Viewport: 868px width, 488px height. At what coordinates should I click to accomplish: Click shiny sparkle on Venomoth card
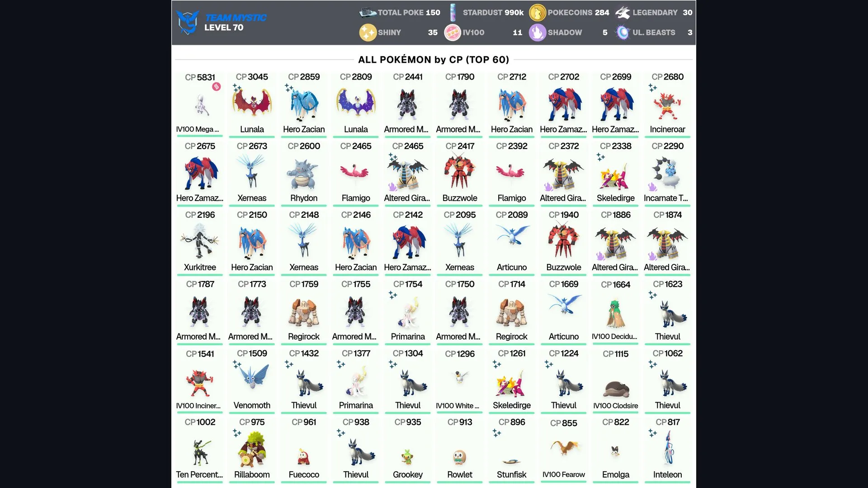pyautogui.click(x=237, y=364)
